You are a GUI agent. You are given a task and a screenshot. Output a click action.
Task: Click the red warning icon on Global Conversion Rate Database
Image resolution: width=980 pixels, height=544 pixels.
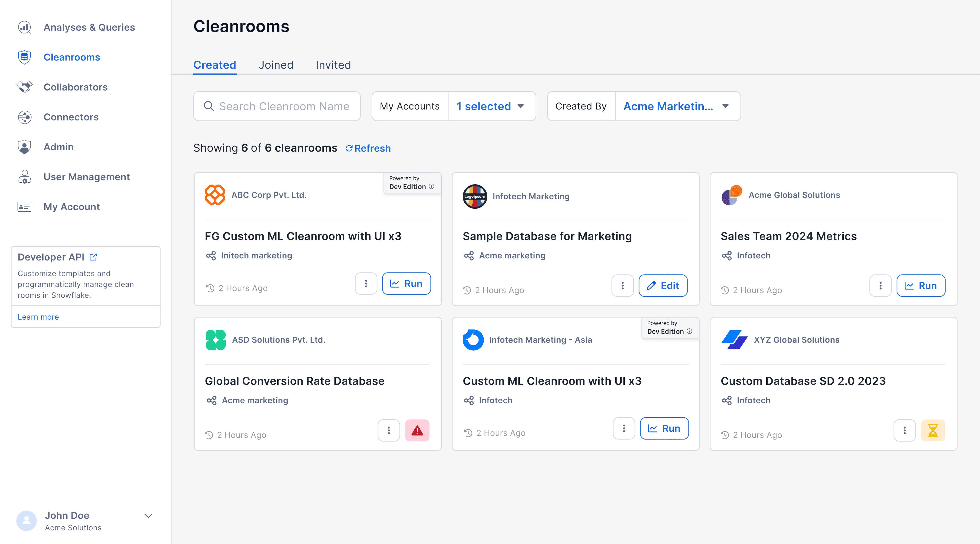pyautogui.click(x=417, y=430)
